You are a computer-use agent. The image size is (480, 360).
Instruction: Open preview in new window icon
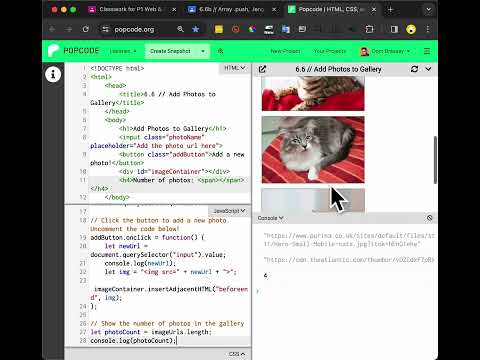coord(262,69)
